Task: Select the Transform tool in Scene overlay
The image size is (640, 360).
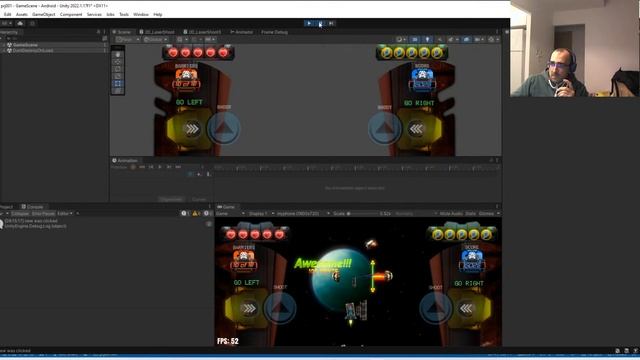Action: [118, 91]
